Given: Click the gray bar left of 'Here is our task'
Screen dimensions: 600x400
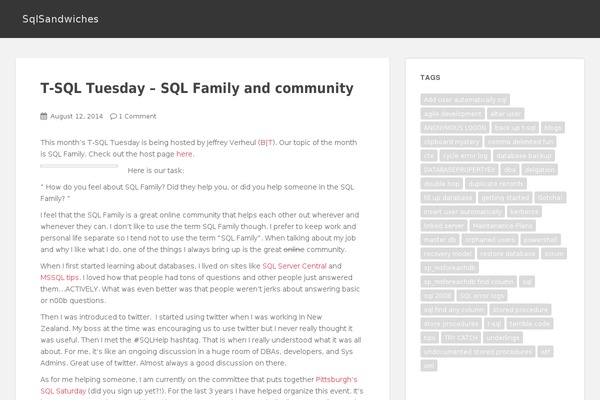Looking at the screenshot, I should [x=79, y=166].
